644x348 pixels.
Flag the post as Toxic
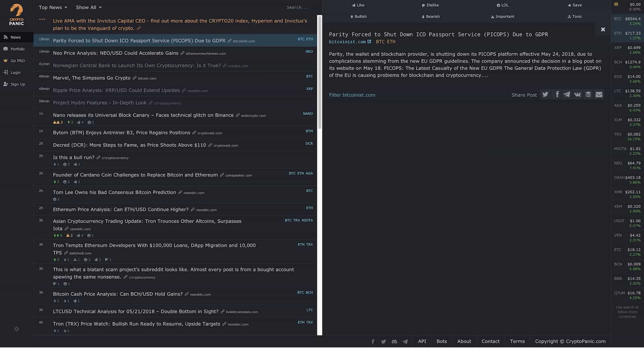[x=575, y=16]
